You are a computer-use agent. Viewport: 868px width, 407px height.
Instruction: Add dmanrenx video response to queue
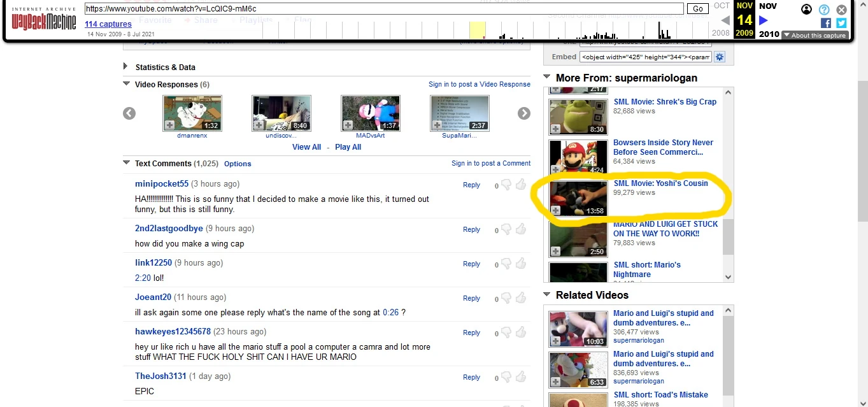169,125
